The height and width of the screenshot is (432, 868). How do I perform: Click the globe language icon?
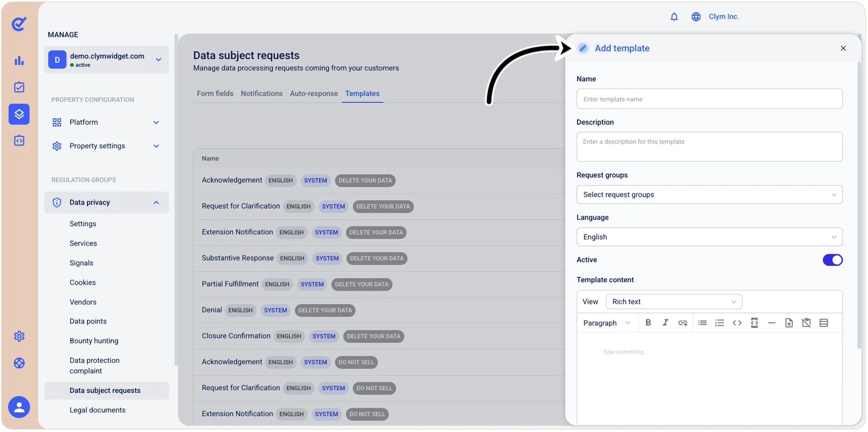pos(696,17)
